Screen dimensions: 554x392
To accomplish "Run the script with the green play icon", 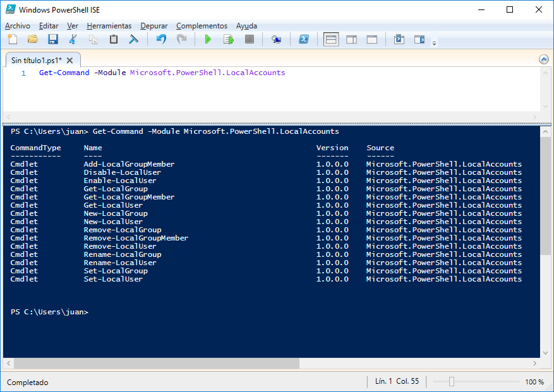I will click(208, 40).
